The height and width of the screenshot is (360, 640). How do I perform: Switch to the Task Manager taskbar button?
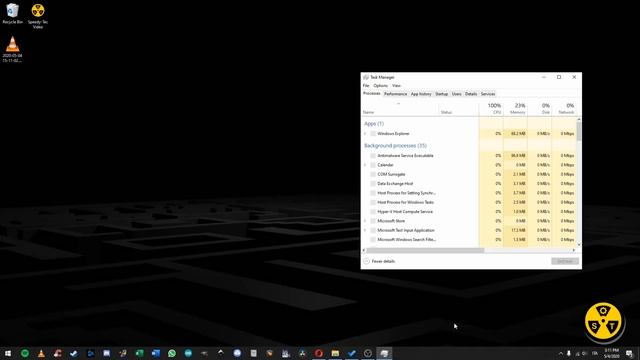pyautogui.click(x=384, y=353)
